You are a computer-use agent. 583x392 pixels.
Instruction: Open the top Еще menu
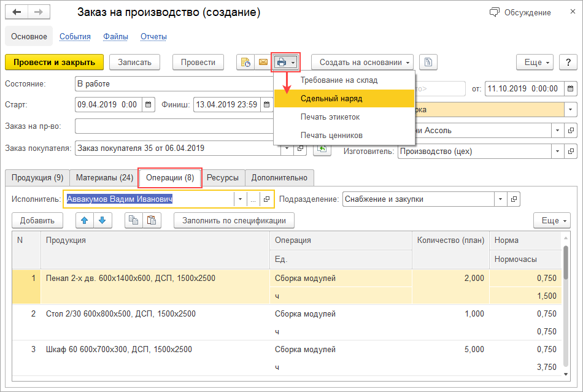point(535,62)
